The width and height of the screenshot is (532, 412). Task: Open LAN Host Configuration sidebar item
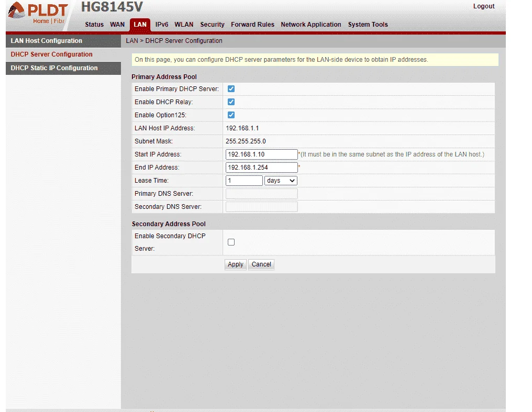pos(63,41)
